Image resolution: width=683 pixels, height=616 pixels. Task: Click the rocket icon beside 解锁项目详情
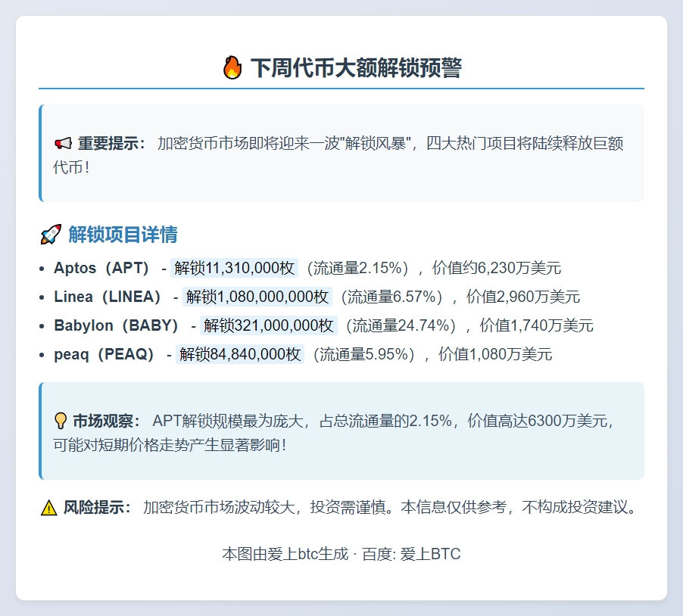[x=50, y=235]
